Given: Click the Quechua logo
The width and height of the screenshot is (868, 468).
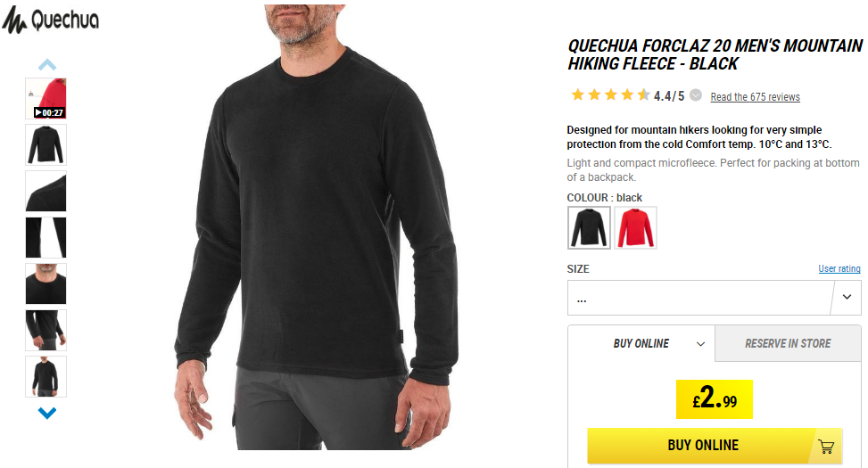Looking at the screenshot, I should [x=50, y=20].
